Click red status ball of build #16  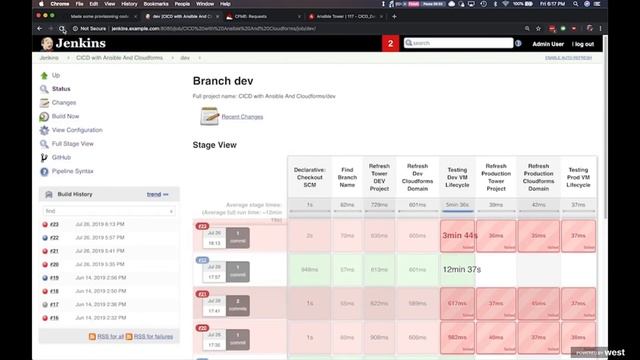tap(45, 318)
